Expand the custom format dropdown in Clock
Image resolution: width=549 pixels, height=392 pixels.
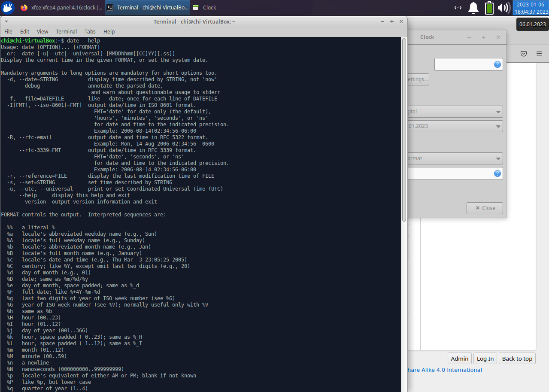[455, 158]
